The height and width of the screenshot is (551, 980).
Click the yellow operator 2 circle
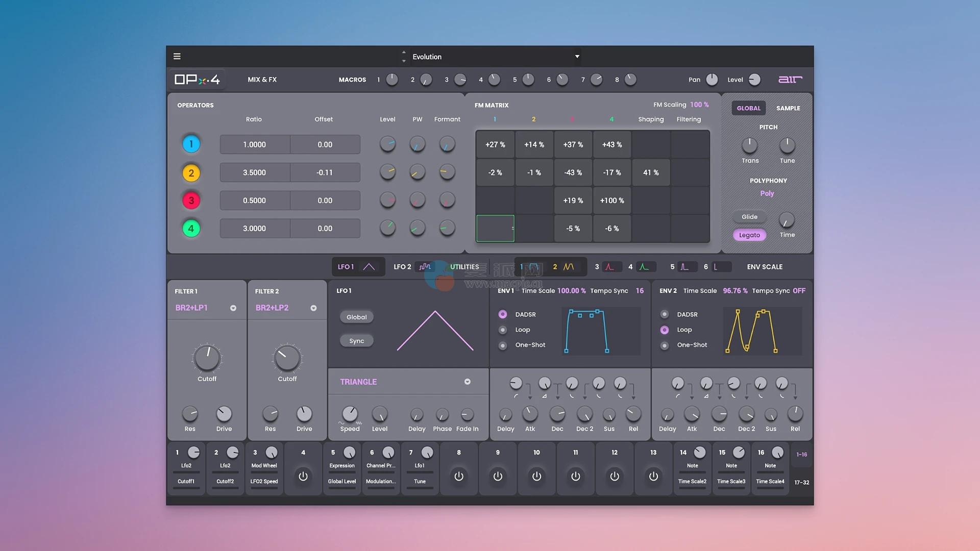pos(191,173)
